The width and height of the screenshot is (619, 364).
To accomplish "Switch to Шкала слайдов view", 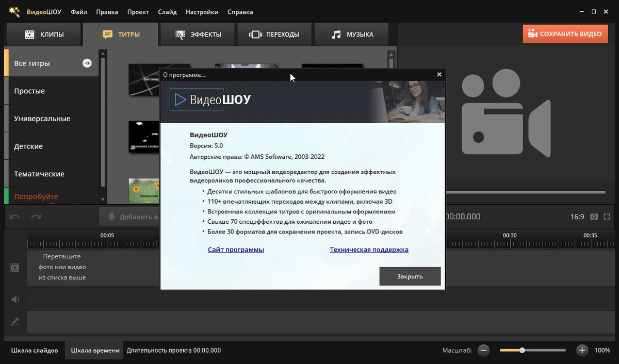I will [35, 350].
